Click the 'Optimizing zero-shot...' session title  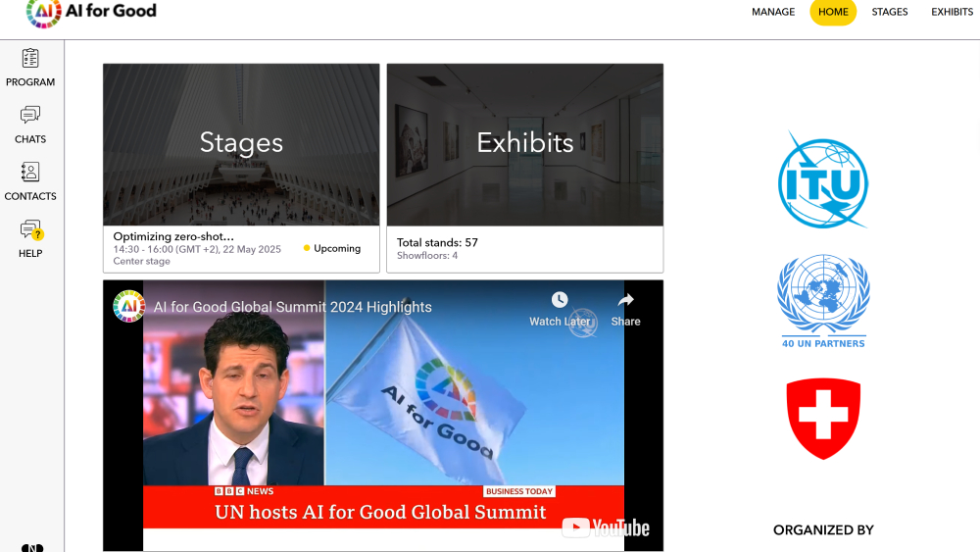click(x=173, y=236)
